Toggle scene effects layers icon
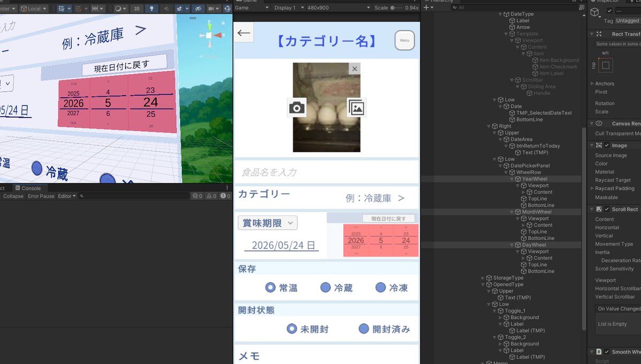The height and width of the screenshot is (364, 641). tap(180, 8)
